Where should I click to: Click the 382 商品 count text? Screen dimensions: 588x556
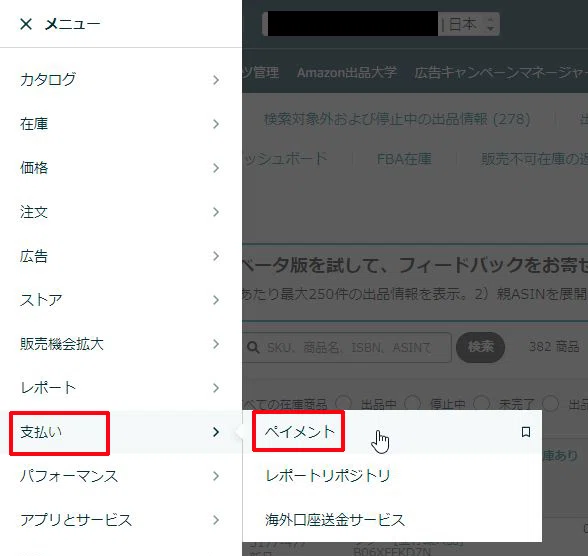click(x=554, y=347)
